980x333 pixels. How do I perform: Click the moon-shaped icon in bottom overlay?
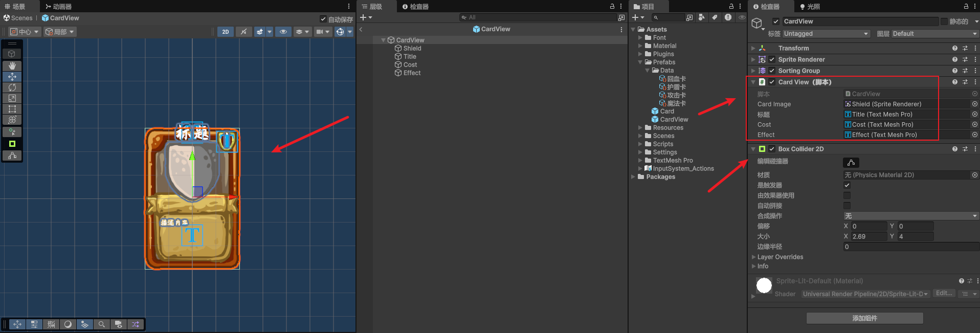click(x=68, y=324)
